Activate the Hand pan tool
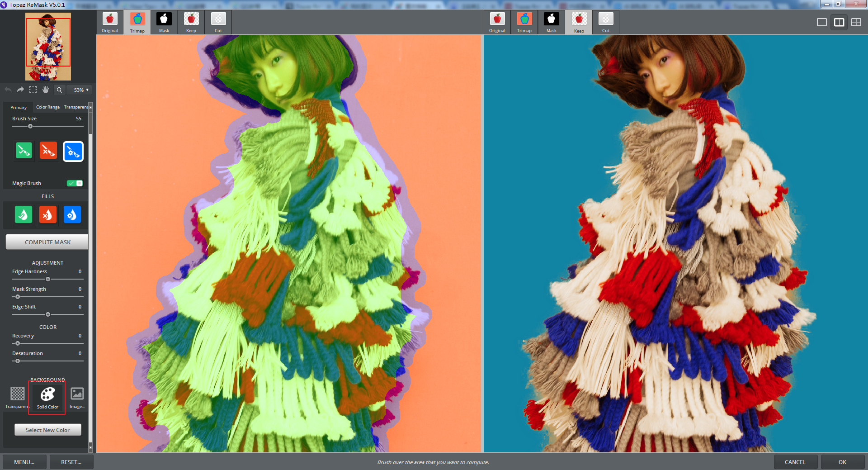This screenshot has height=470, width=868. pyautogui.click(x=46, y=90)
